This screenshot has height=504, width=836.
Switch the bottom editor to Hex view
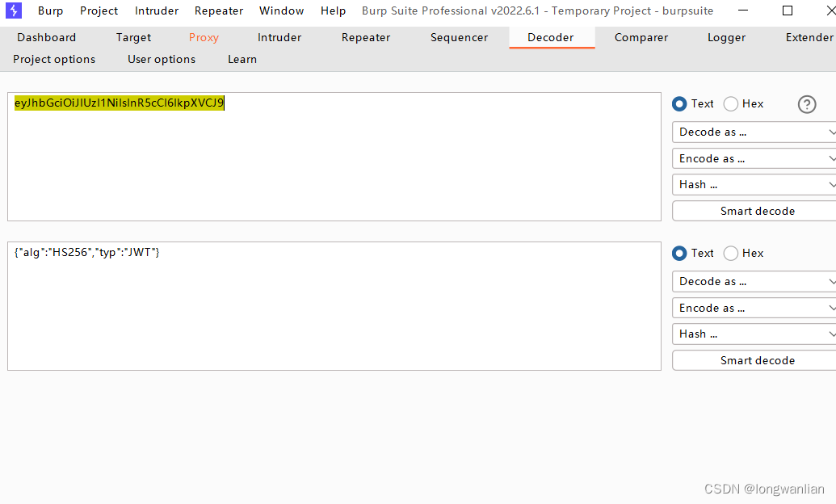pyautogui.click(x=730, y=253)
